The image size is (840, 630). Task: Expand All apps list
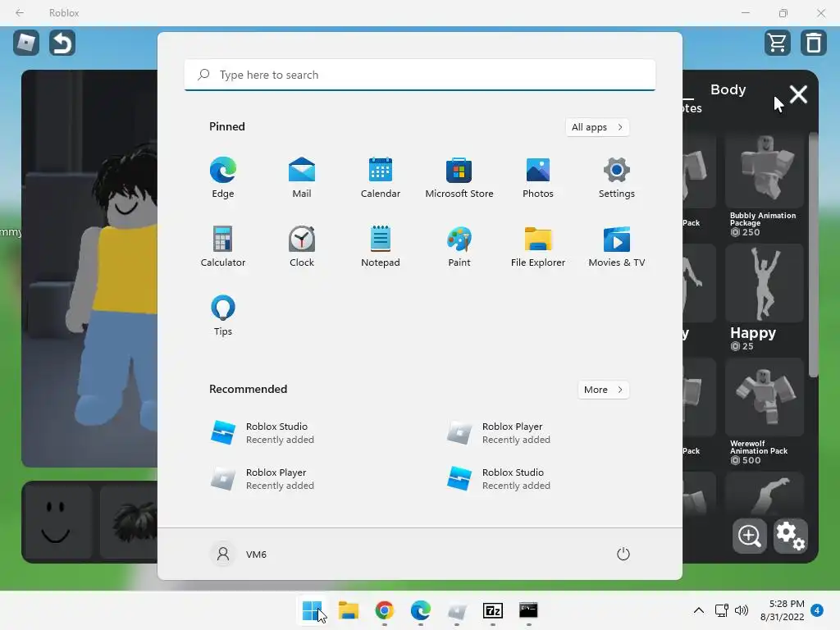point(597,127)
